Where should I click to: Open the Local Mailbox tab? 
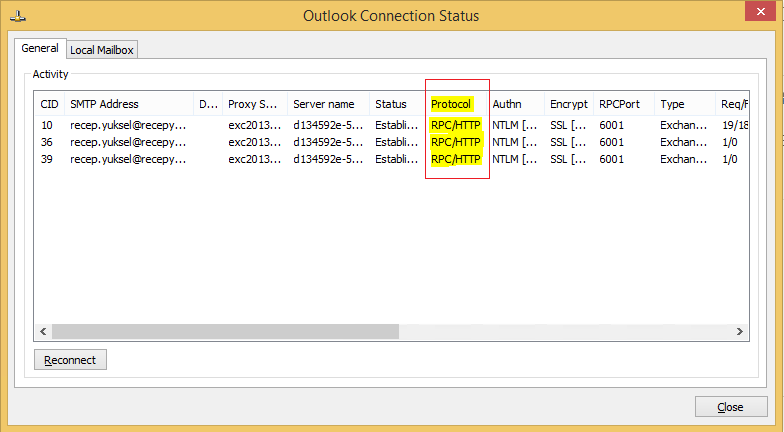pyautogui.click(x=102, y=50)
